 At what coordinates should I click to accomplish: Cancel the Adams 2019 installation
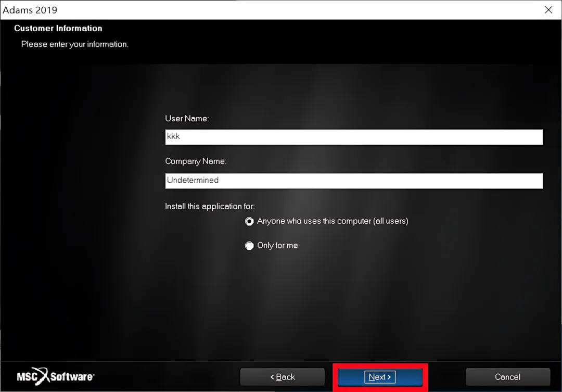pos(507,377)
